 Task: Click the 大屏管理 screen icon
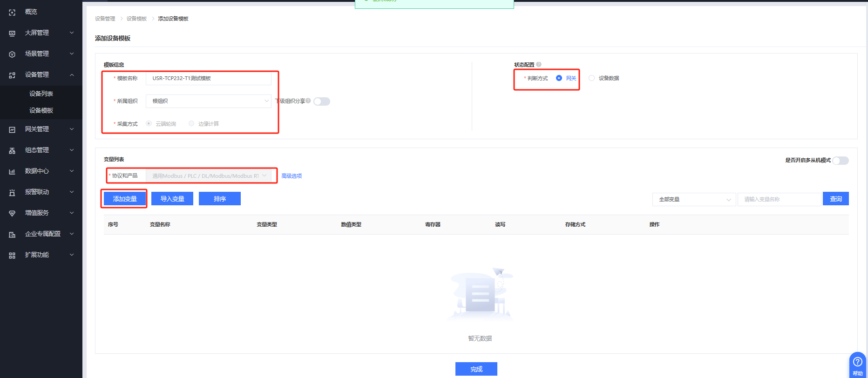[x=12, y=33]
